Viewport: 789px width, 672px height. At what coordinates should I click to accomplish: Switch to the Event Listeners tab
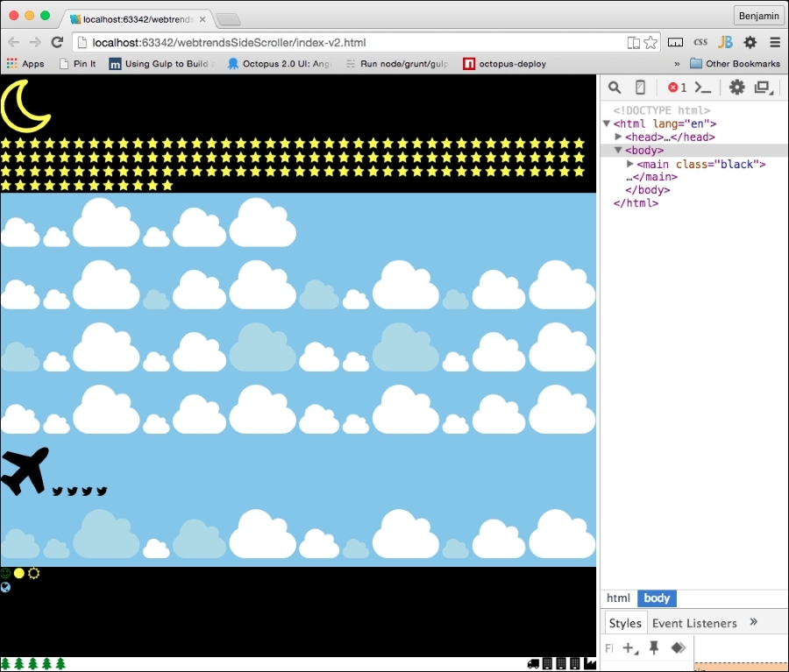click(694, 623)
